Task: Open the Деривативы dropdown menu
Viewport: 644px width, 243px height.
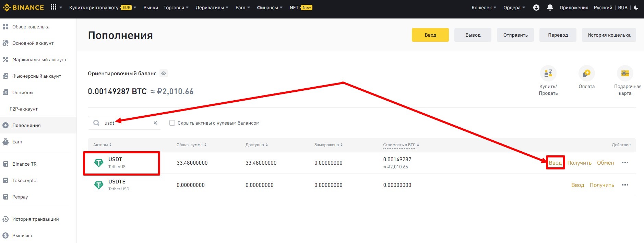Action: (212, 8)
